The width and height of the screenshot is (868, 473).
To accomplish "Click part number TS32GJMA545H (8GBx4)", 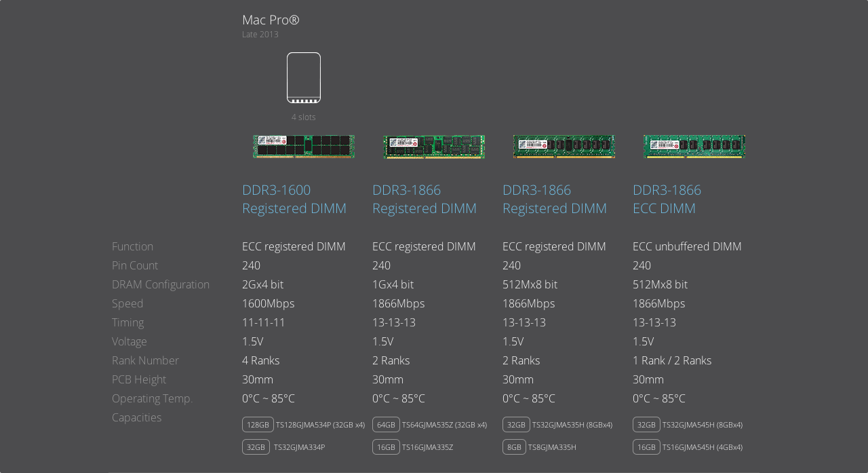I will [x=703, y=425].
